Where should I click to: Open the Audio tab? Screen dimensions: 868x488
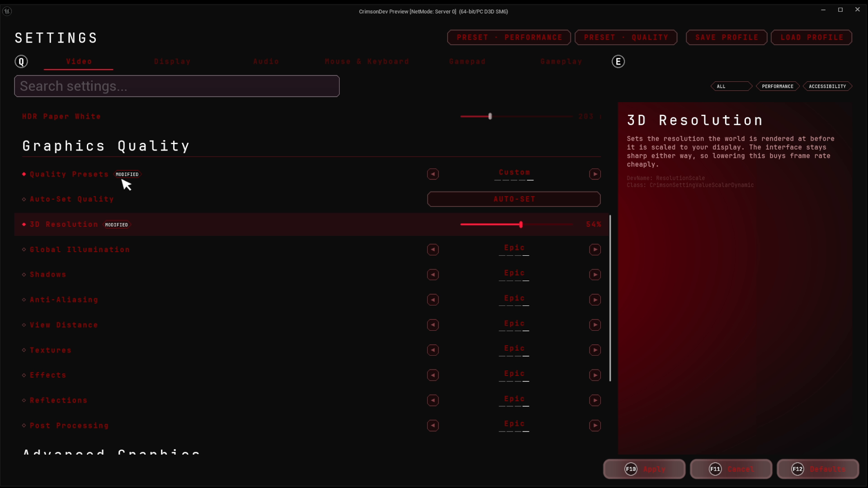266,61
